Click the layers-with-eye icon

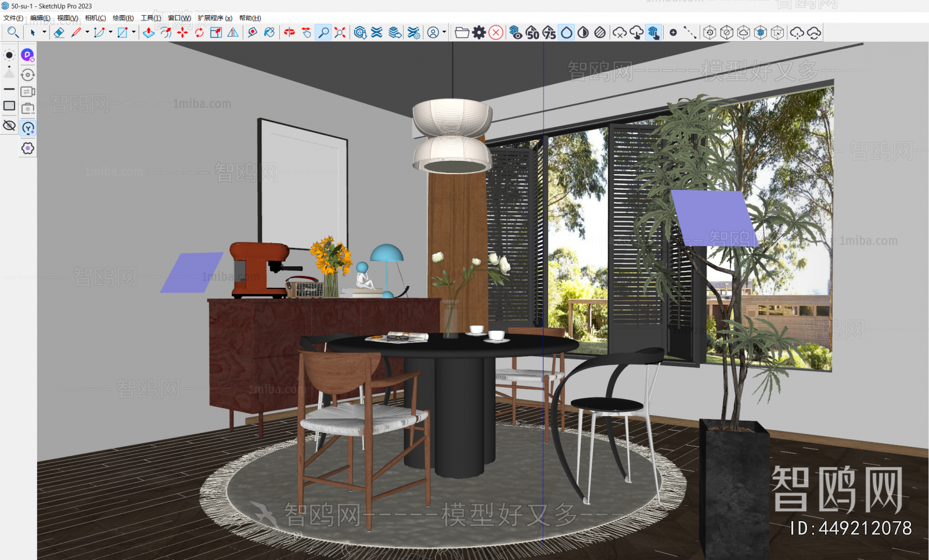tap(516, 32)
